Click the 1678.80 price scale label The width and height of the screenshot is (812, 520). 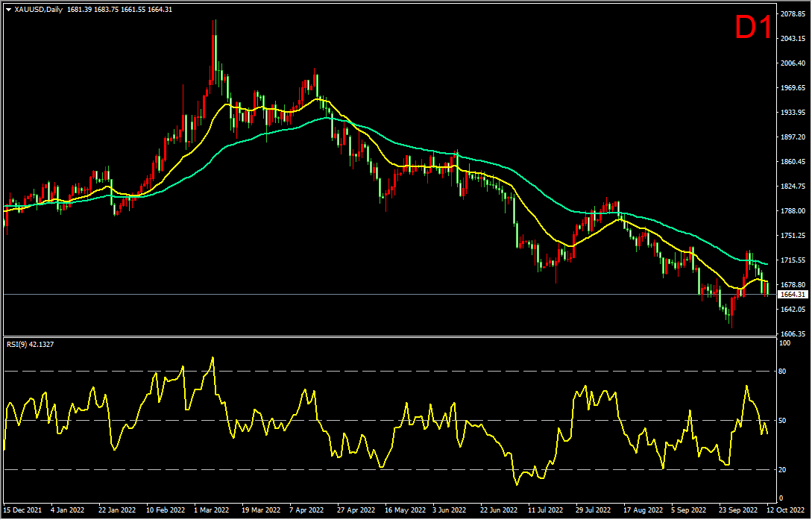pos(793,285)
